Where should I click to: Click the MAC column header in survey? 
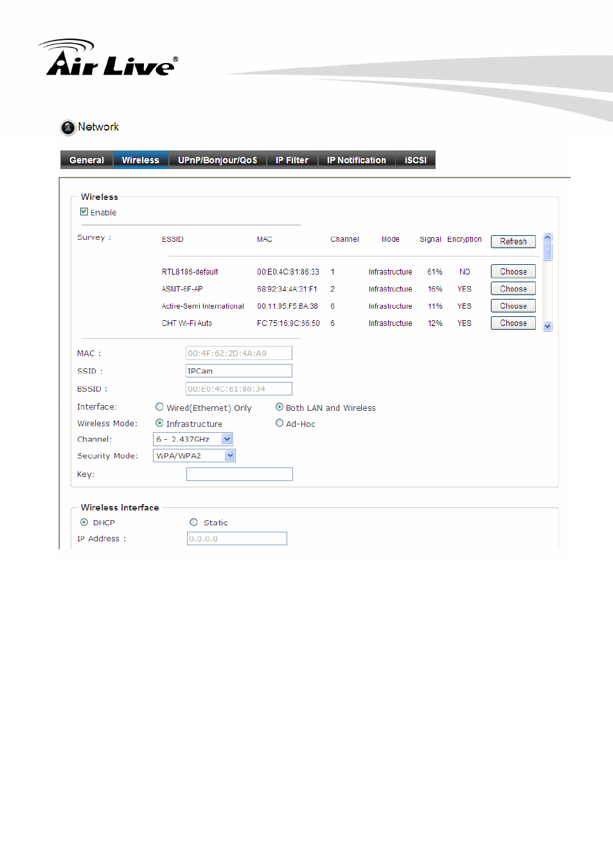click(x=265, y=239)
